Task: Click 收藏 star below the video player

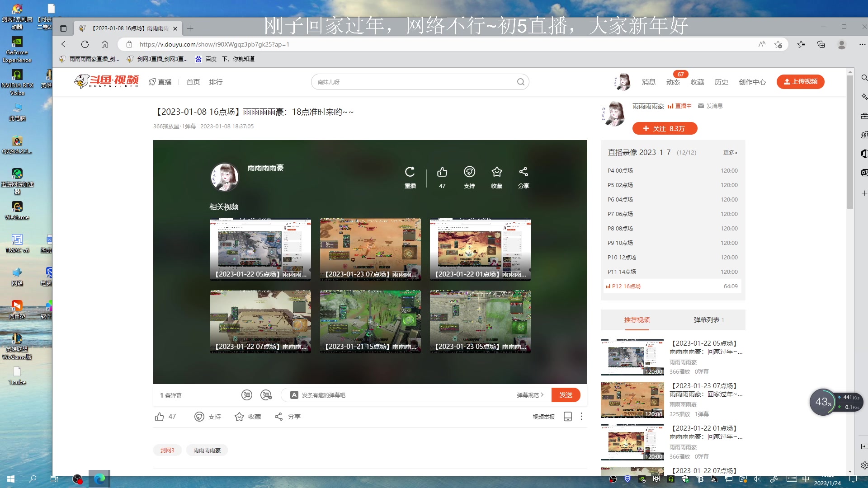Action: coord(239,417)
